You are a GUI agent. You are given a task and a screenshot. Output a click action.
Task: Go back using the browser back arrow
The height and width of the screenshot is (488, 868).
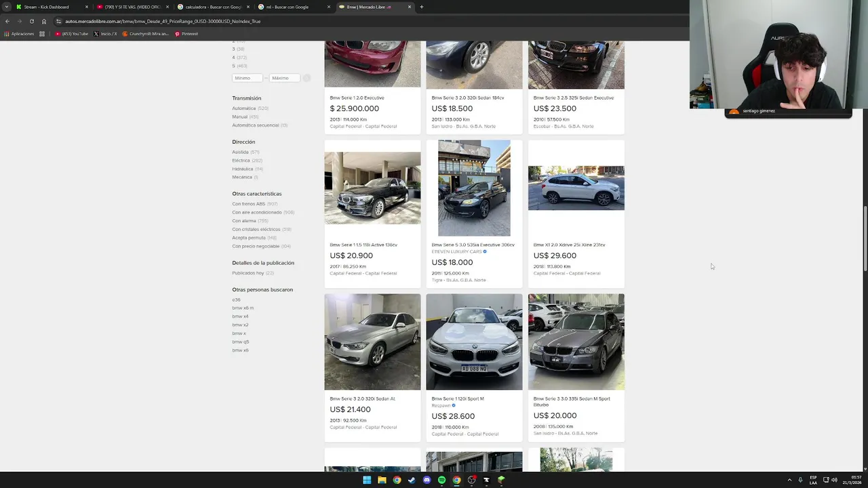click(7, 21)
